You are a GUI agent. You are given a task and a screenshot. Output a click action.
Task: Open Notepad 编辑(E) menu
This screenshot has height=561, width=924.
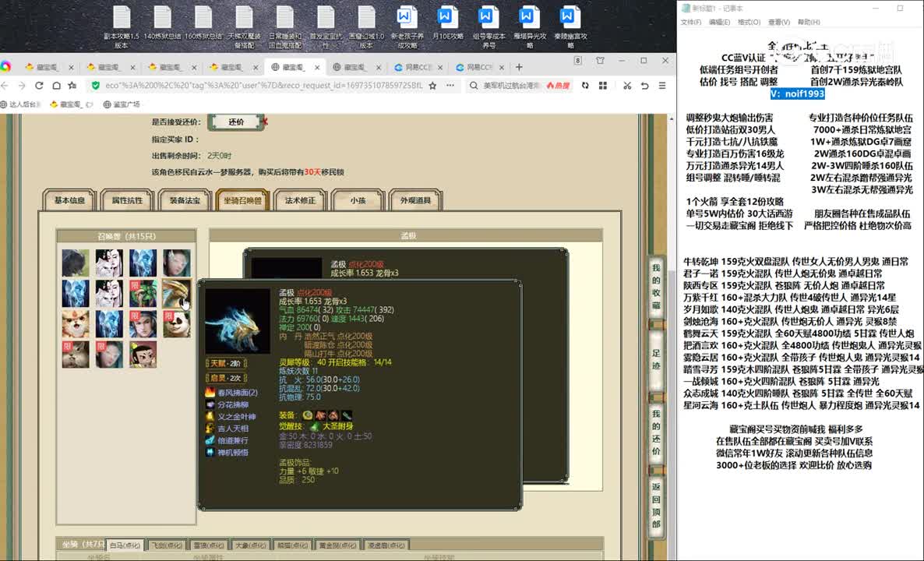tap(719, 22)
